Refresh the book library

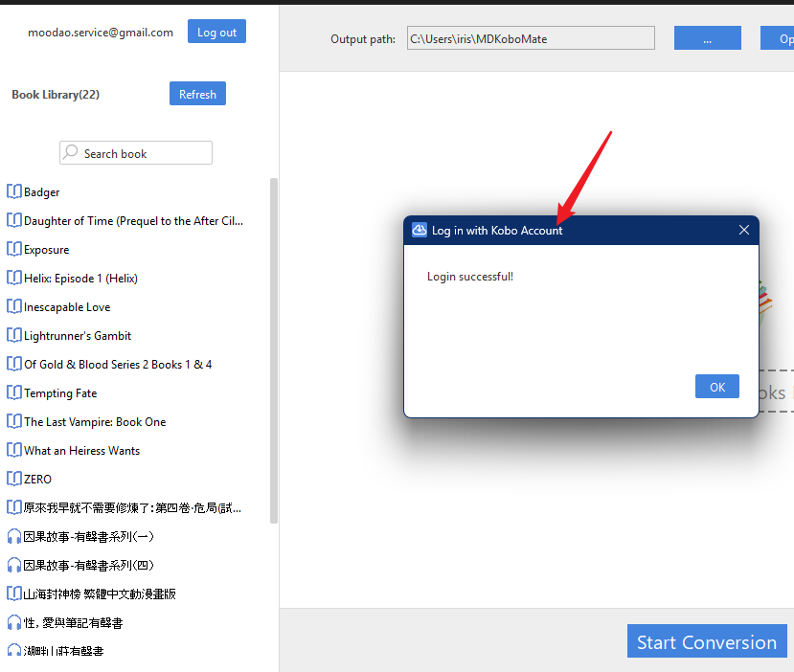(x=197, y=94)
